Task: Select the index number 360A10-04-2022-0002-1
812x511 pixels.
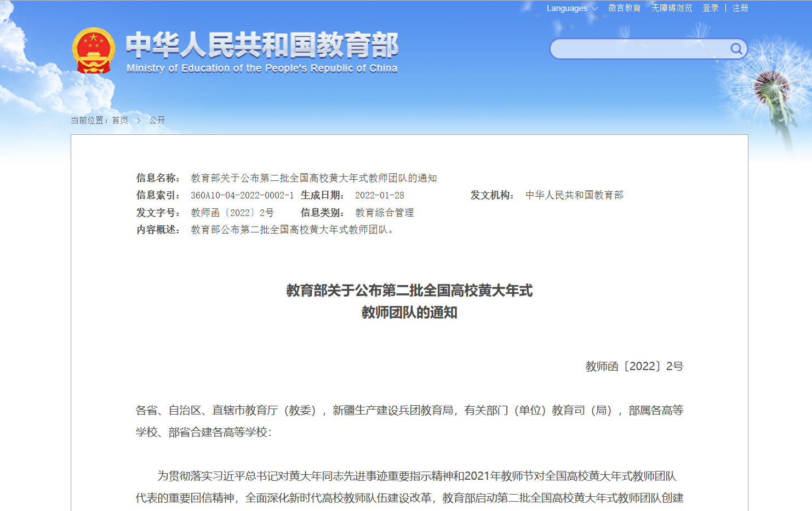Action: click(242, 195)
